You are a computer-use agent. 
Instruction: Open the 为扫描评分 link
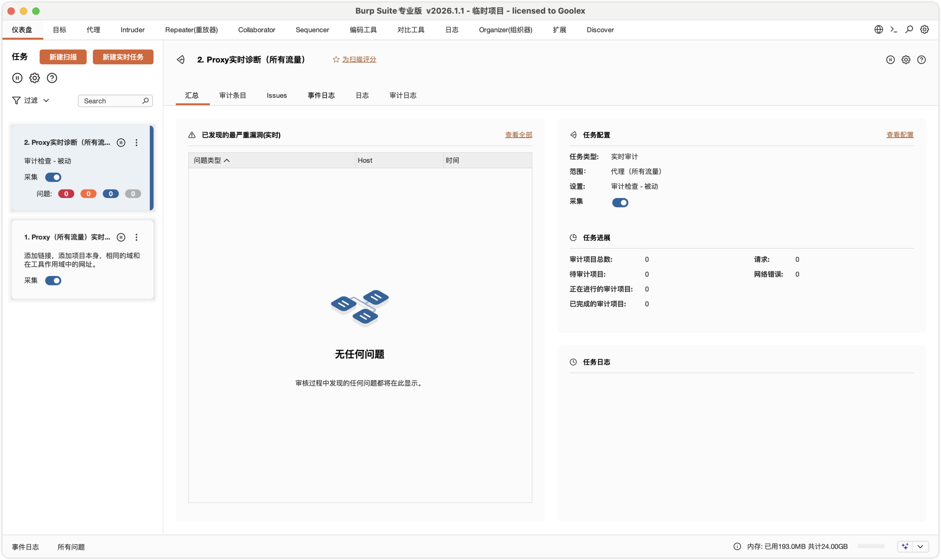[x=359, y=59]
